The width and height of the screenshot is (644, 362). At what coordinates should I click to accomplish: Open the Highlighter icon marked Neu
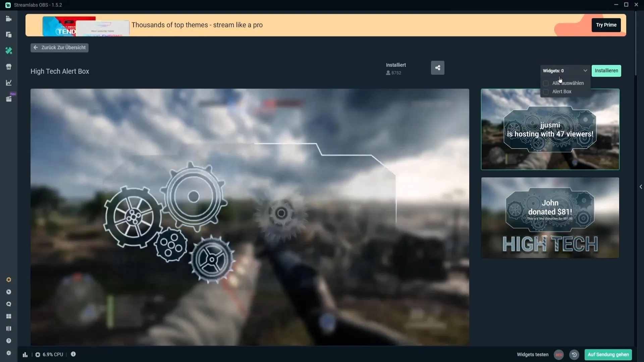click(x=9, y=99)
